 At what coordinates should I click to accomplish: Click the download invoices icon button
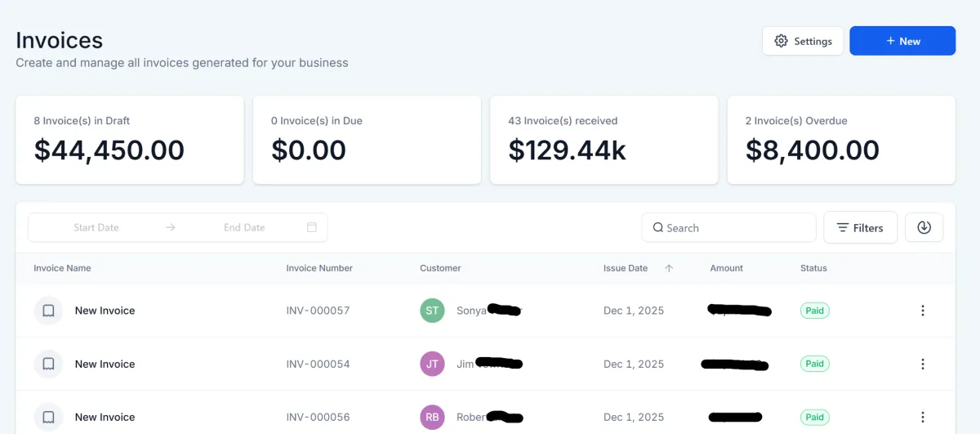pos(924,228)
